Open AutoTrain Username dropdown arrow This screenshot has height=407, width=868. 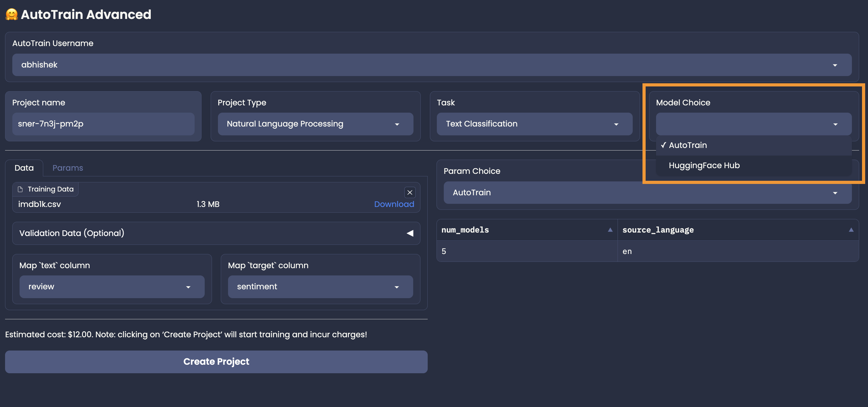[x=835, y=65]
